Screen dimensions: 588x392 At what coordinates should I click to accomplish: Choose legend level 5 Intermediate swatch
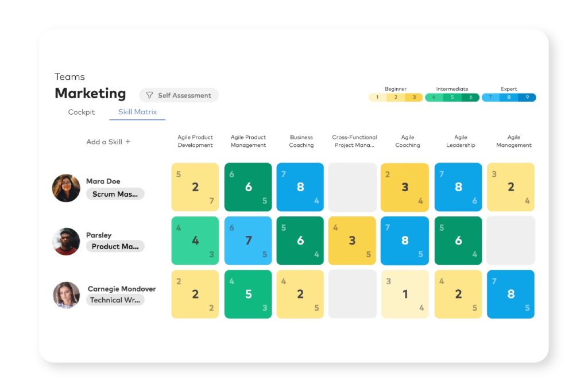click(x=452, y=98)
